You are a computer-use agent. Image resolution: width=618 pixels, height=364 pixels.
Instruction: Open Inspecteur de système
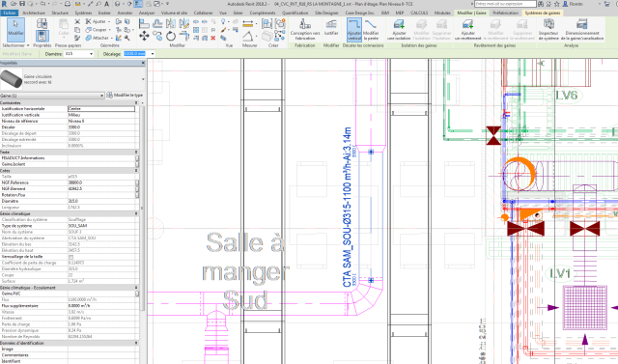pos(548,30)
